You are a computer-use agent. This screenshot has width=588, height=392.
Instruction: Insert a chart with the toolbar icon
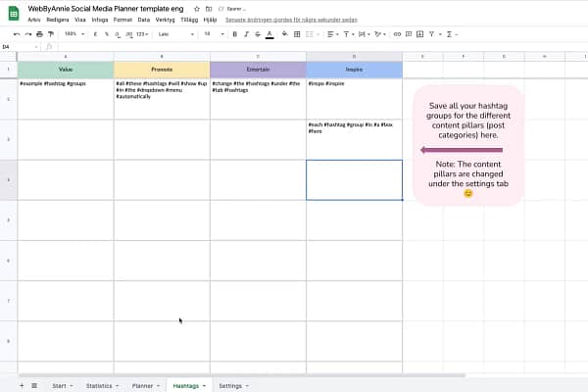[x=420, y=34]
